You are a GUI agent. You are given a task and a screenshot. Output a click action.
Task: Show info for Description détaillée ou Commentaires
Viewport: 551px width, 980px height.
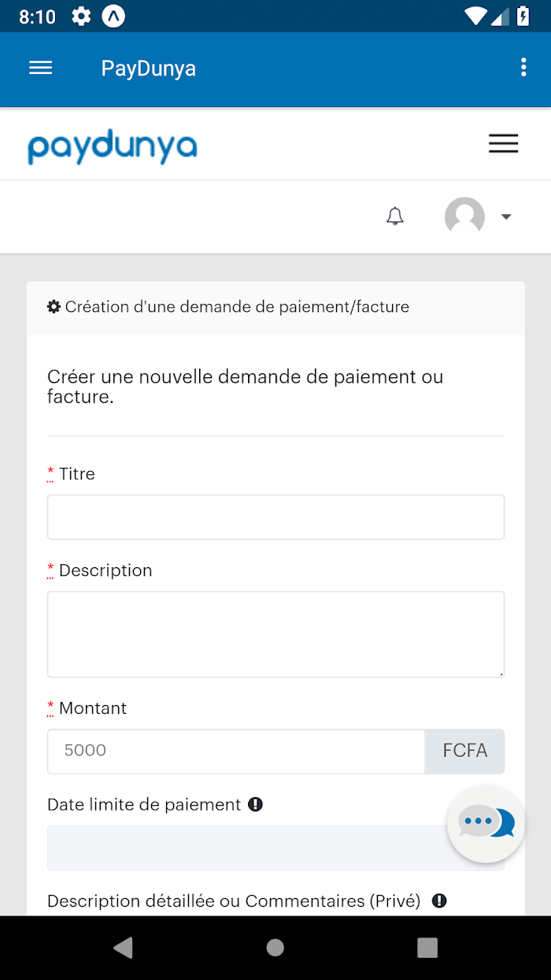click(439, 900)
